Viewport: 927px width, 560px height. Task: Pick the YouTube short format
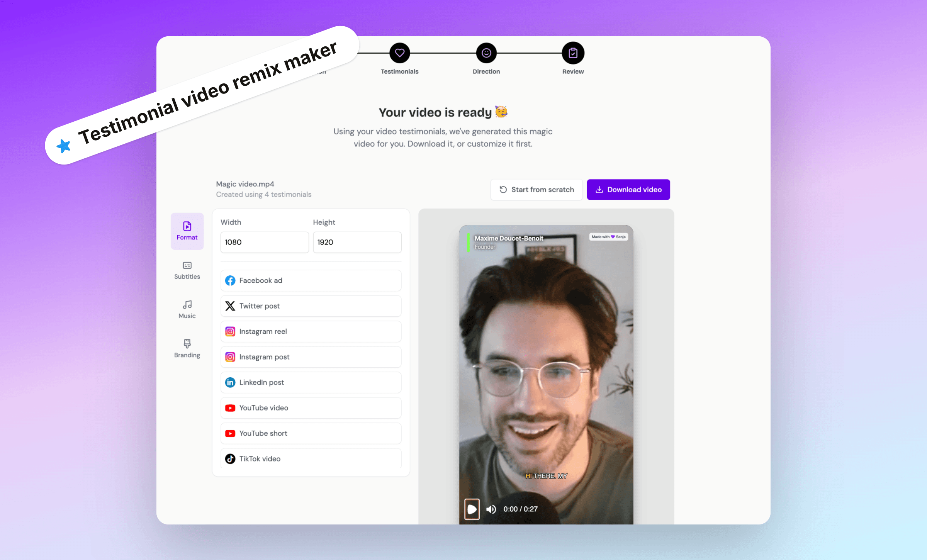click(311, 433)
